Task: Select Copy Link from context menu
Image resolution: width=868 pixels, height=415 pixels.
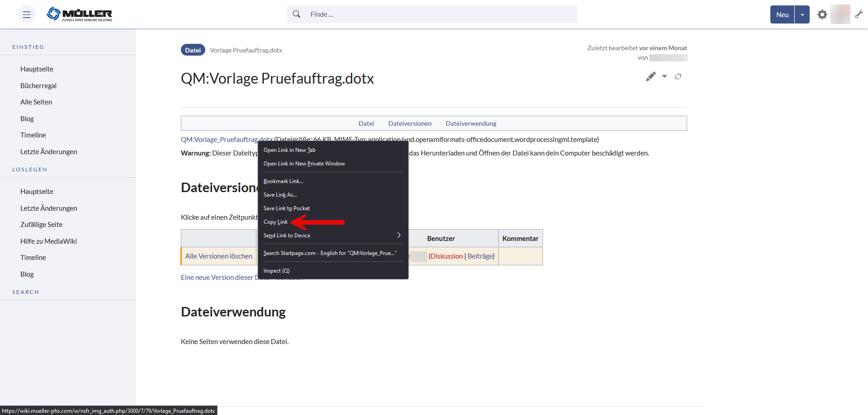Action: pos(276,222)
